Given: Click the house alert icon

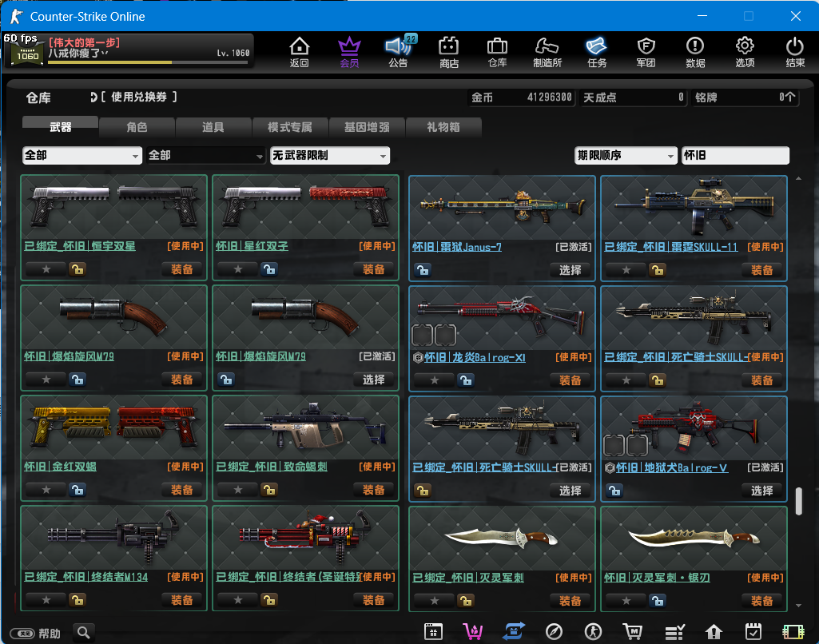Looking at the screenshot, I should [714, 632].
